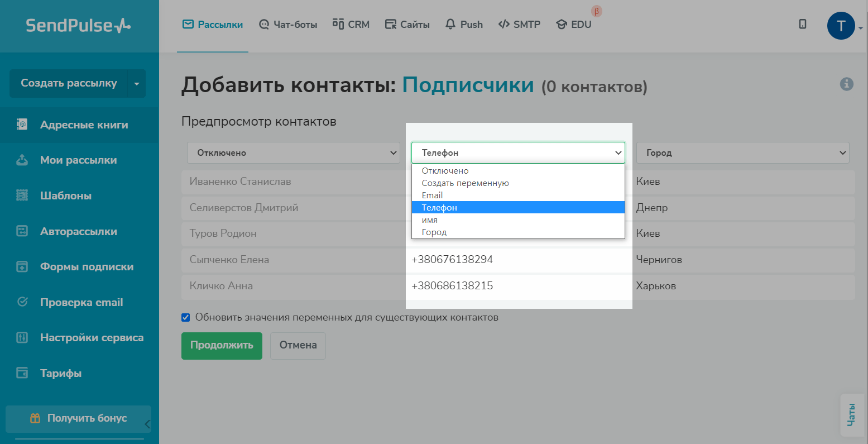Collapse the sidebar using the chevron arrow

(x=147, y=424)
